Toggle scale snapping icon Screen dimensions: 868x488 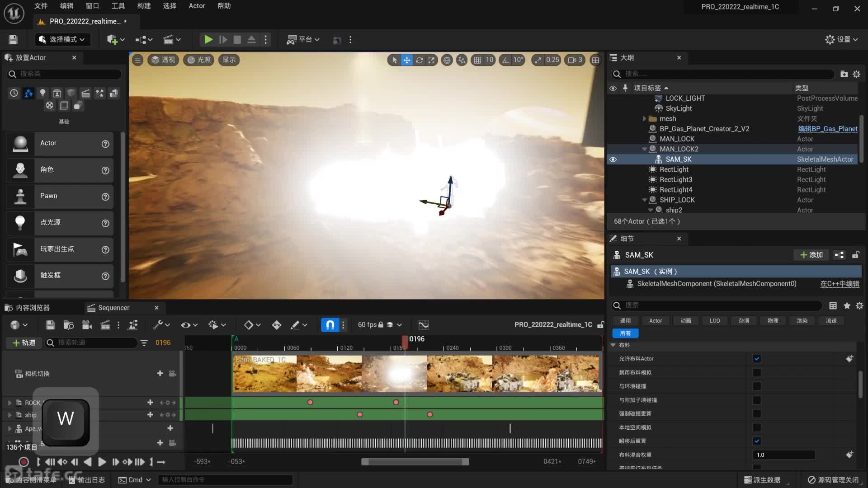[538, 60]
